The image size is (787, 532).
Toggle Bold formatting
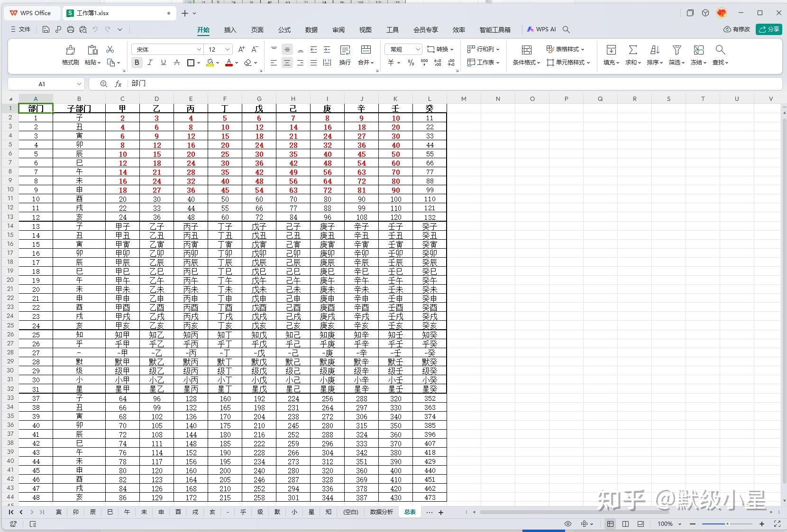[137, 63]
